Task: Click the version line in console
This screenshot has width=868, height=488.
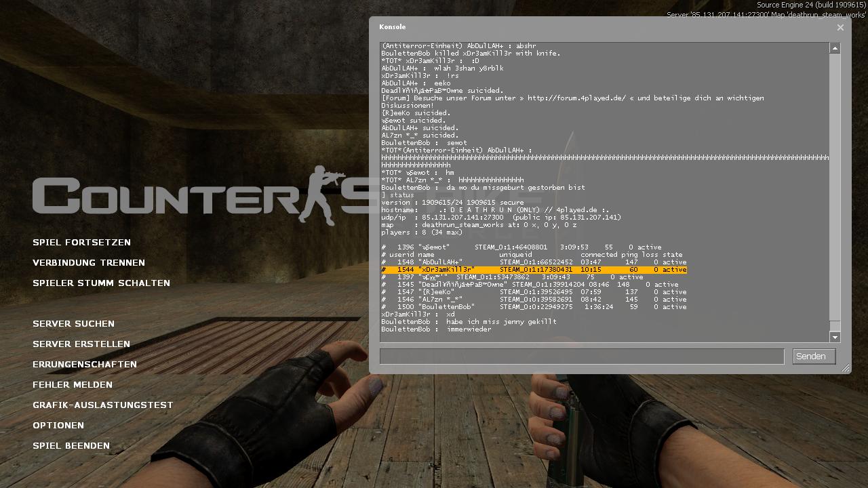Action: (x=452, y=203)
